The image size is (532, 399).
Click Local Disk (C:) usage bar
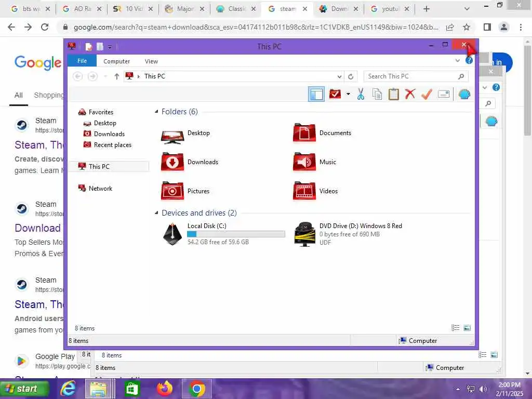click(x=236, y=234)
